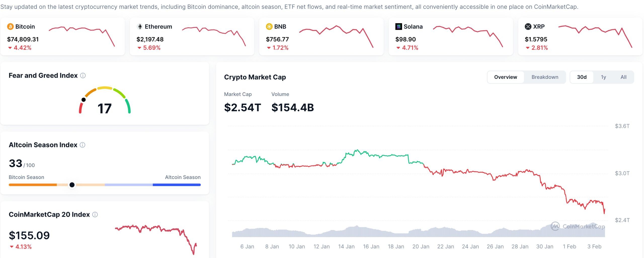The height and width of the screenshot is (258, 644).
Task: Open the Altcoin Season Index info tooltip
Action: click(x=82, y=145)
